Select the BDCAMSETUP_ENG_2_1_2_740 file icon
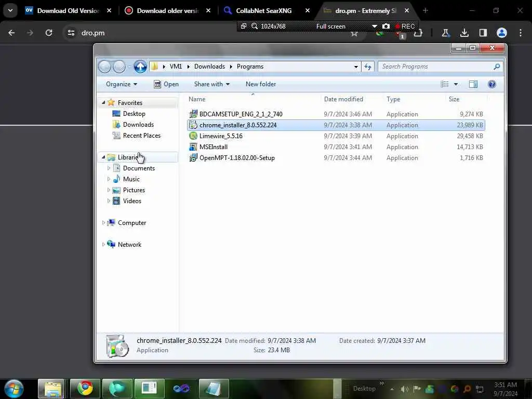This screenshot has width=532, height=399. pyautogui.click(x=193, y=114)
